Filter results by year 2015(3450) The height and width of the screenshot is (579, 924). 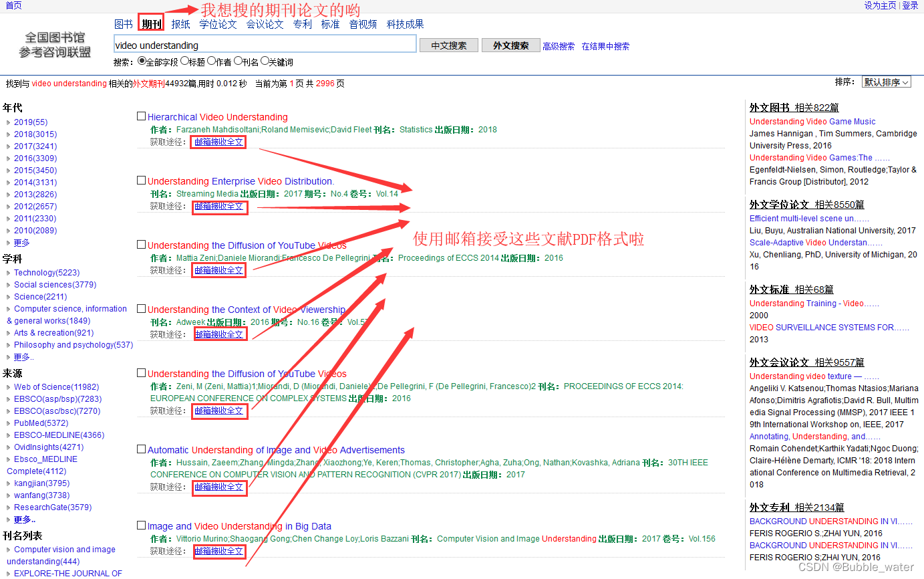coord(35,170)
